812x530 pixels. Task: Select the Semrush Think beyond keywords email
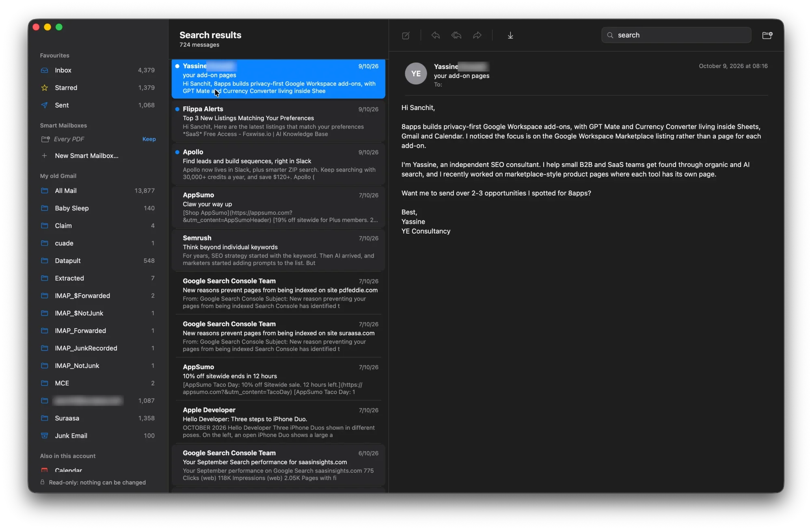pos(278,250)
